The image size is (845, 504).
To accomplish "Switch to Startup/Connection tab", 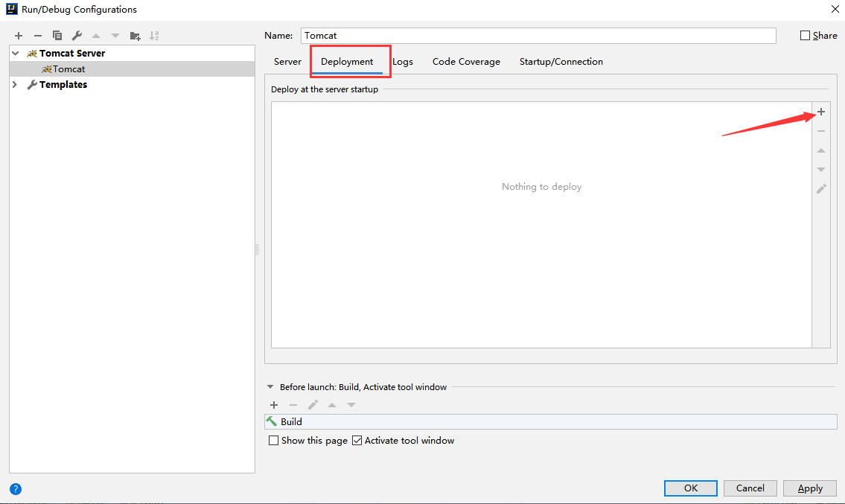I will 561,62.
